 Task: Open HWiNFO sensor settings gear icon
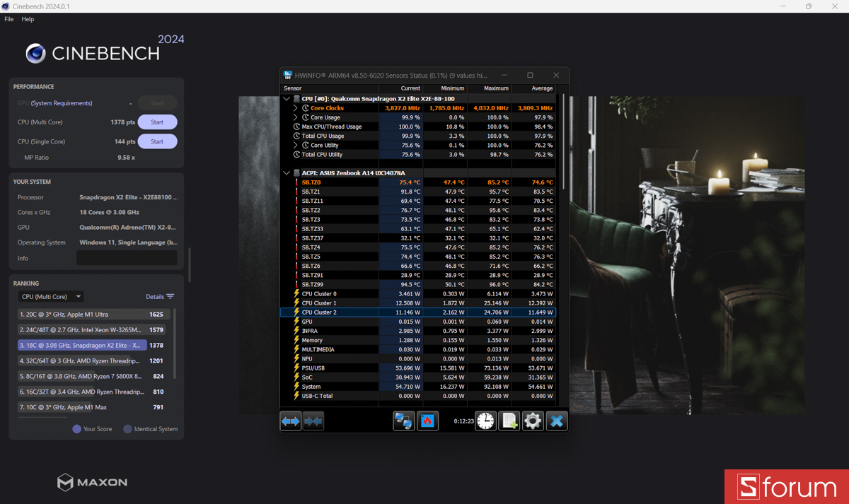(x=532, y=421)
